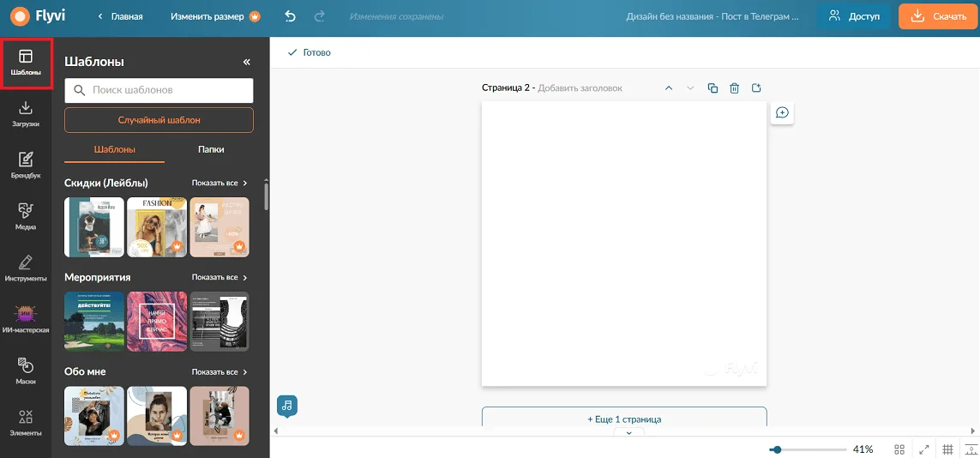Click the add comment bubble icon
This screenshot has width=980, height=458.
(x=782, y=112)
